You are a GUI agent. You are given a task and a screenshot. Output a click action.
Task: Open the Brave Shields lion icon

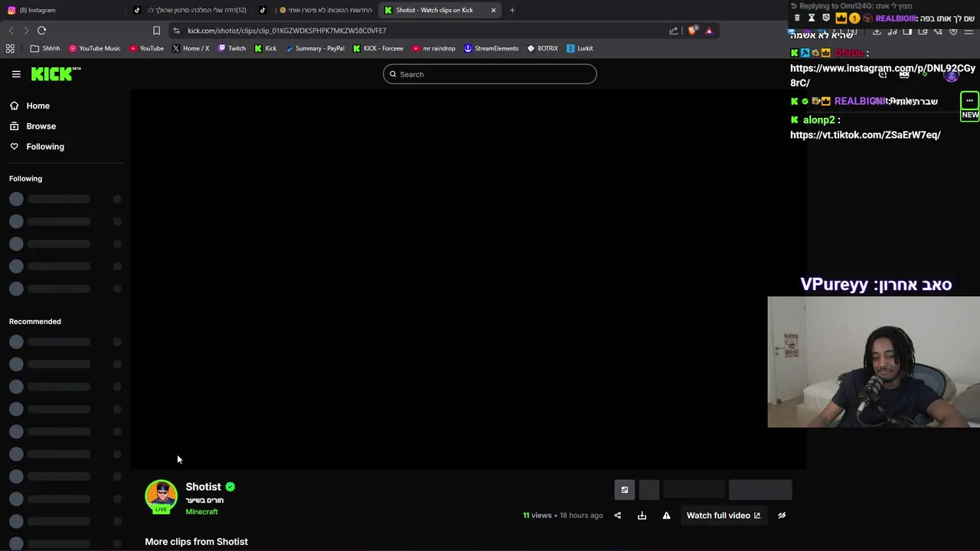pos(692,31)
